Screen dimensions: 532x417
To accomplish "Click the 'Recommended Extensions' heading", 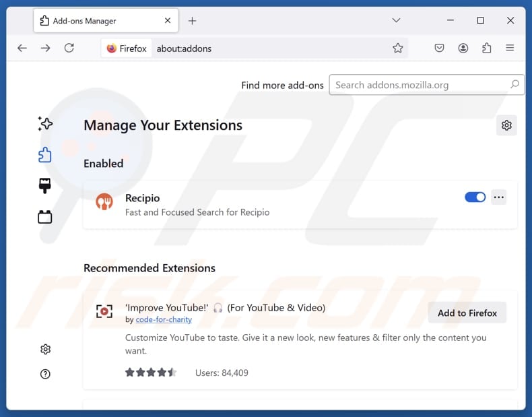I will [149, 268].
